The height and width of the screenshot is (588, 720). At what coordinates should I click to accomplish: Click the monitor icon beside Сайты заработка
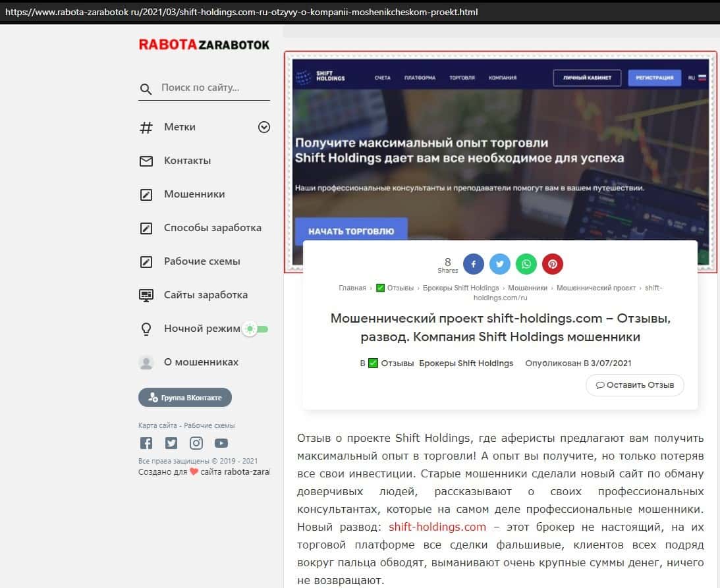146,295
